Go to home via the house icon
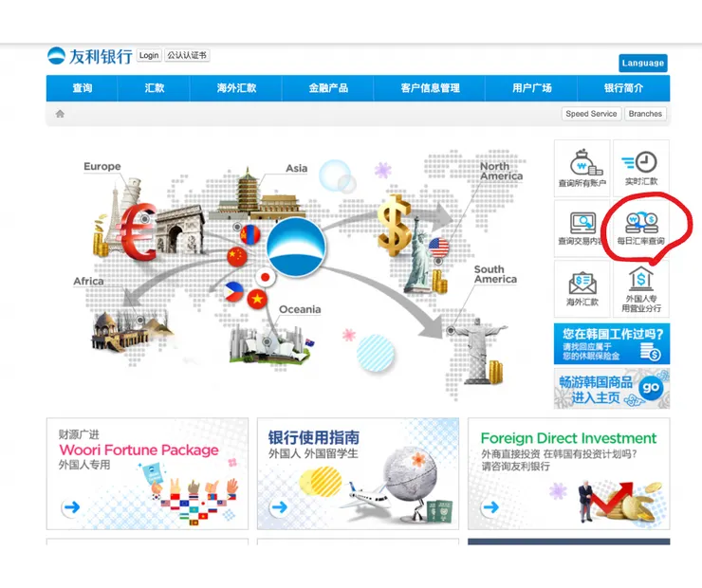The width and height of the screenshot is (702, 588). pyautogui.click(x=60, y=114)
